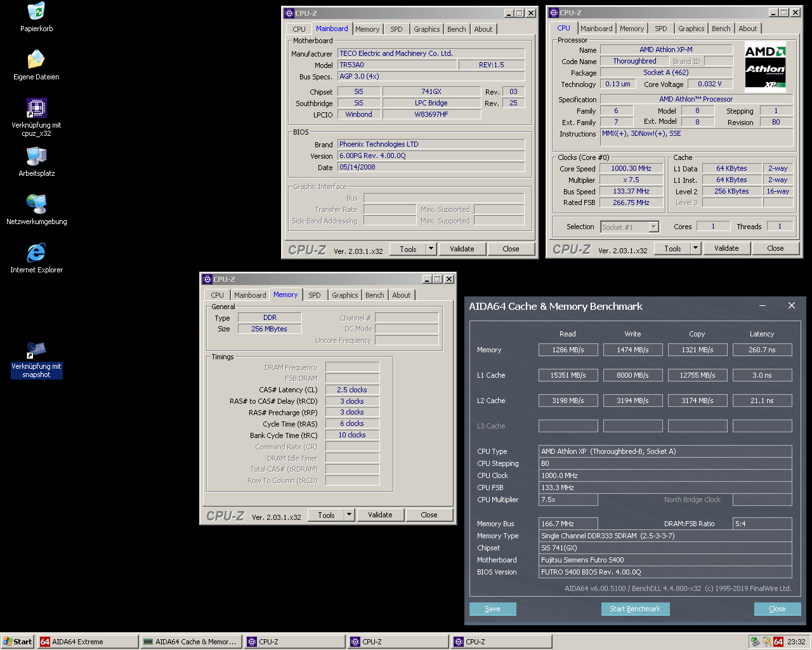Screen dimensions: 812x650
Task: Click Core Speed value 1000.30 MHz
Action: pos(631,169)
